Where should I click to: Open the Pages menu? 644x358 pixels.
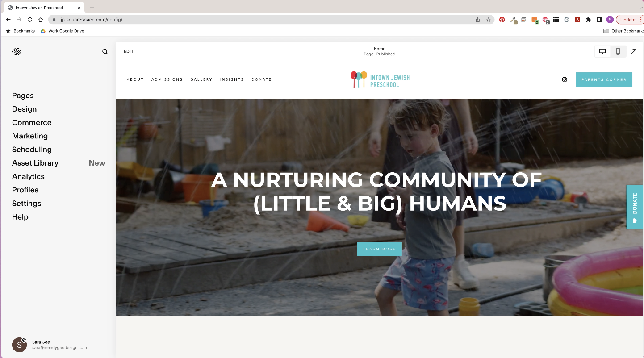[x=23, y=96]
